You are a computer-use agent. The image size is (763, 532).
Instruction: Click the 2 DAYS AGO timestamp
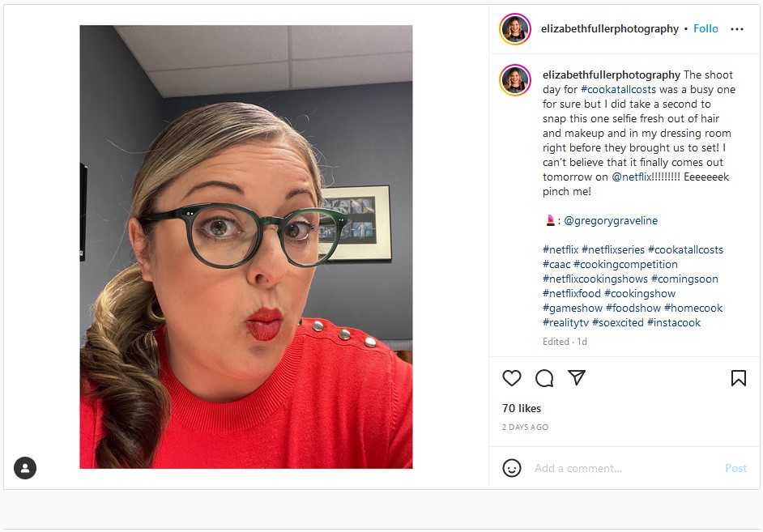pos(525,427)
